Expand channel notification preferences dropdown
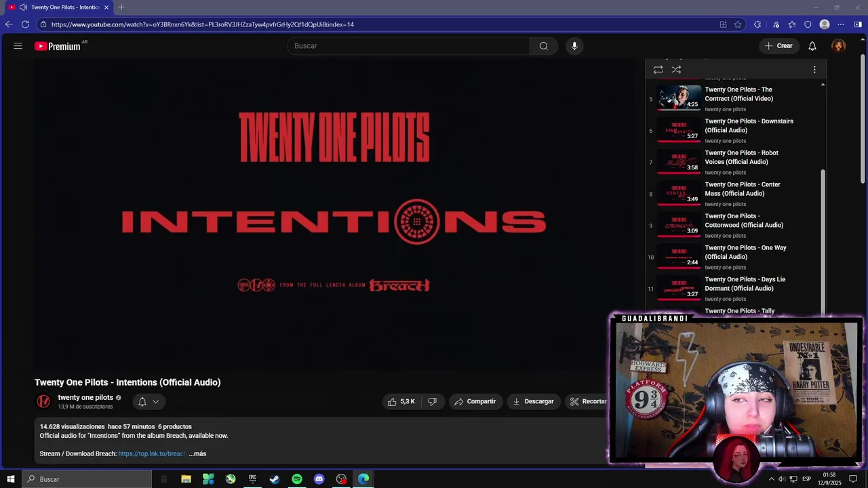 (149, 402)
